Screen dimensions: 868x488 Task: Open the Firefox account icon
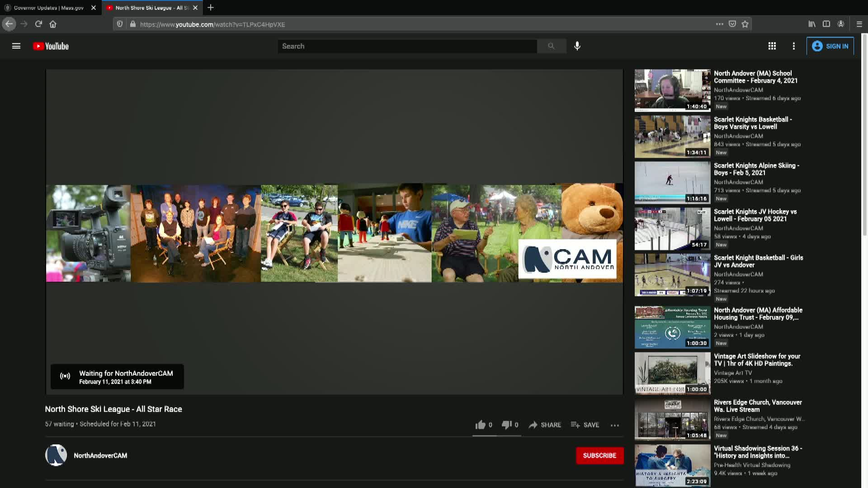tap(841, 24)
